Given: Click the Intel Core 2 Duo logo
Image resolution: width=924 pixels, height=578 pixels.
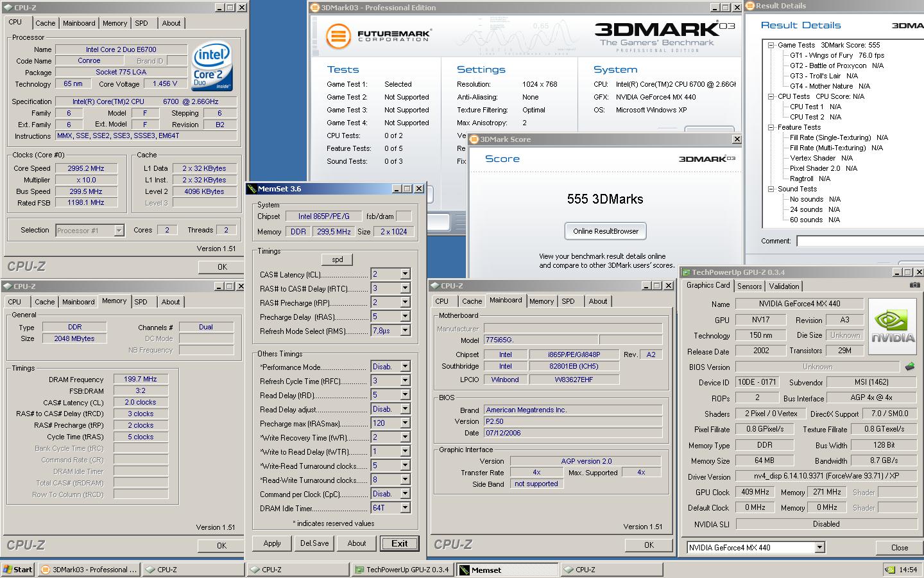Looking at the screenshot, I should 212,67.
